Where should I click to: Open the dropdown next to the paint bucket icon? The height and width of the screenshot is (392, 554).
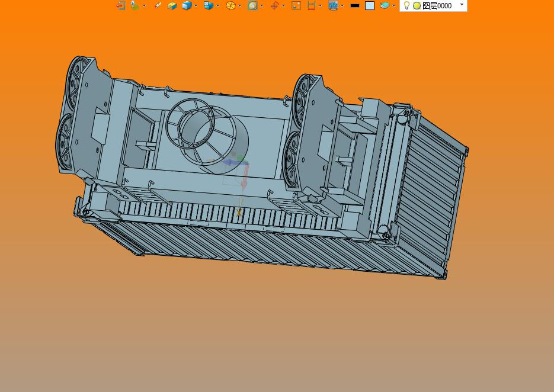pyautogui.click(x=144, y=6)
